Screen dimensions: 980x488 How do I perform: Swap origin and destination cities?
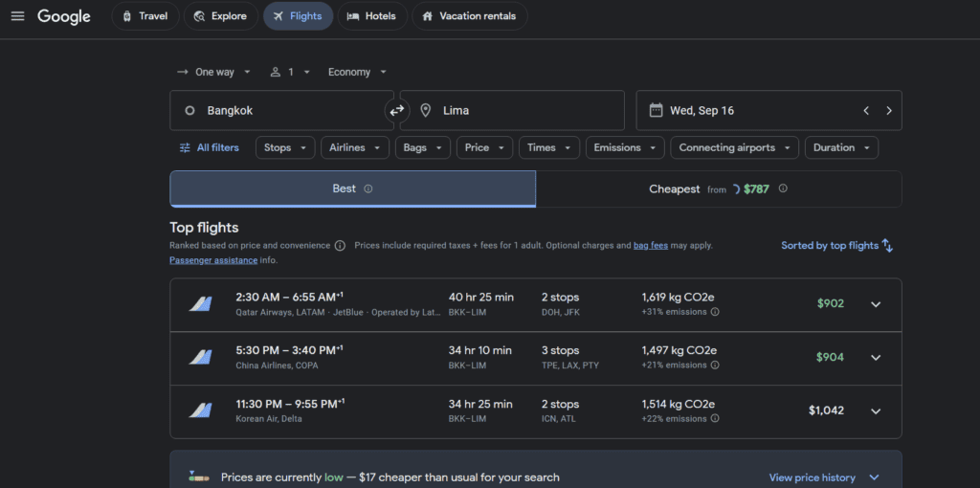tap(397, 111)
